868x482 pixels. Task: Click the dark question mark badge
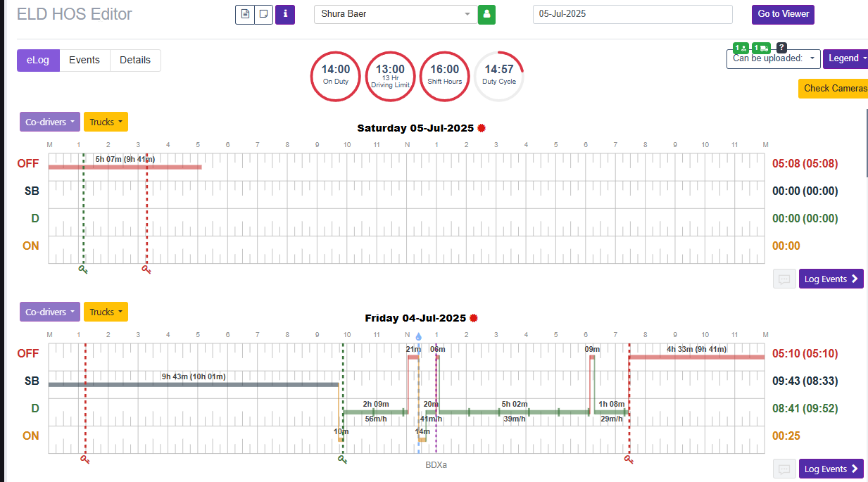(x=781, y=48)
